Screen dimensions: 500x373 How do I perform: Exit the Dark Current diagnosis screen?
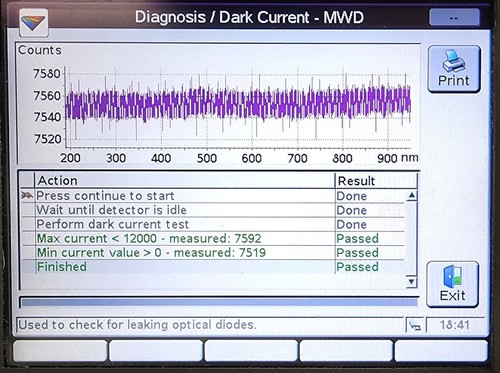pos(453,284)
